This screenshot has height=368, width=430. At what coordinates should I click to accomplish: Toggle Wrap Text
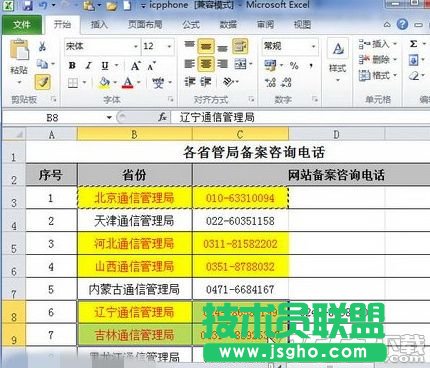tap(240, 46)
